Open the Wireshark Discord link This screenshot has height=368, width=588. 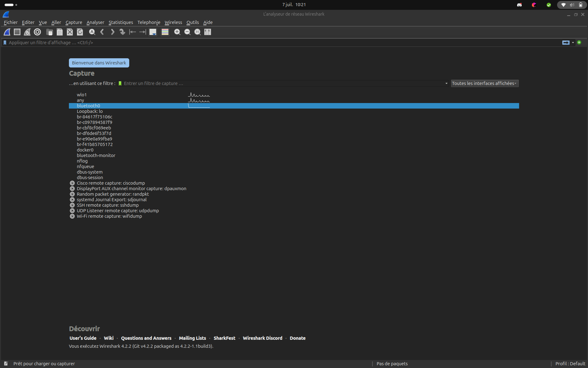pos(262,338)
